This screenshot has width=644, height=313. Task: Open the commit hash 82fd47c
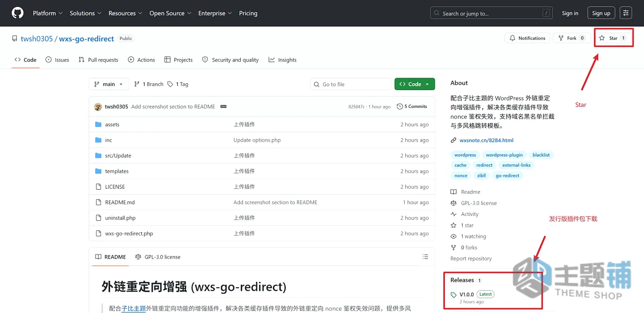[356, 106]
